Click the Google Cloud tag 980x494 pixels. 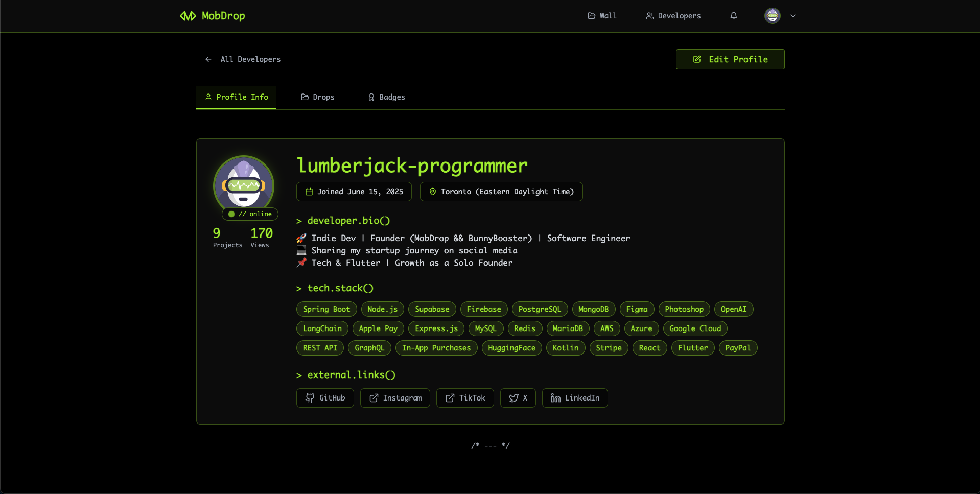pyautogui.click(x=695, y=328)
